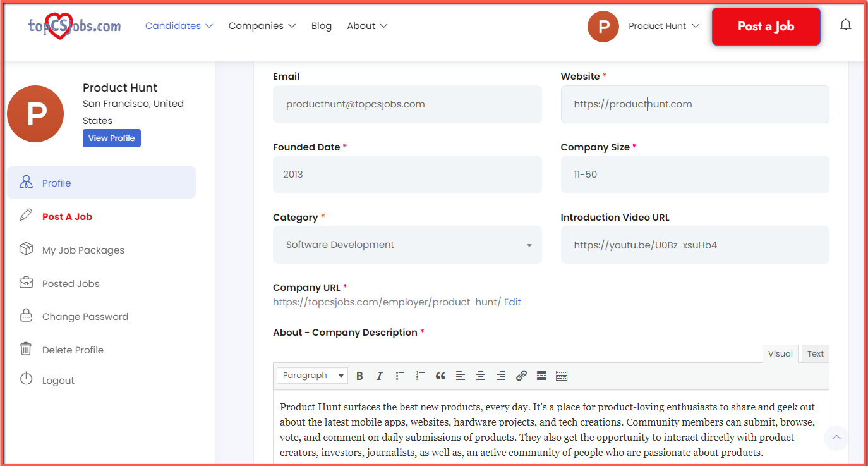Open the Product Hunt account dropdown
The height and width of the screenshot is (466, 868).
click(x=664, y=26)
